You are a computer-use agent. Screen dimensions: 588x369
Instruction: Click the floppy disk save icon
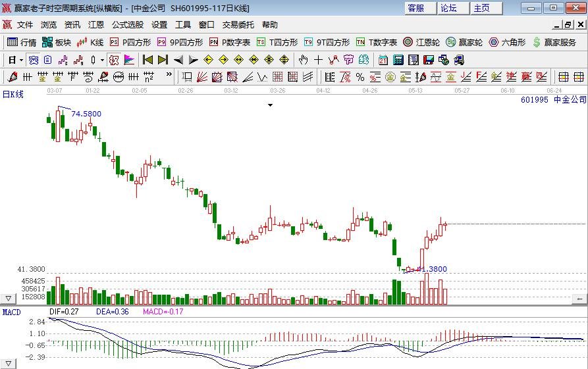tap(428, 60)
